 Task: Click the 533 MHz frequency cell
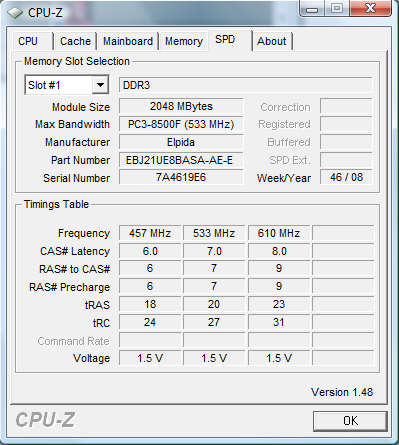[x=214, y=233]
